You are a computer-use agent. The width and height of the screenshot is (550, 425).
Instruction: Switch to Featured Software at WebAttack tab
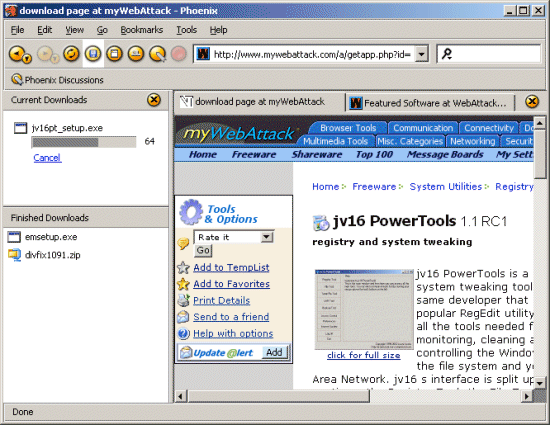[430, 103]
